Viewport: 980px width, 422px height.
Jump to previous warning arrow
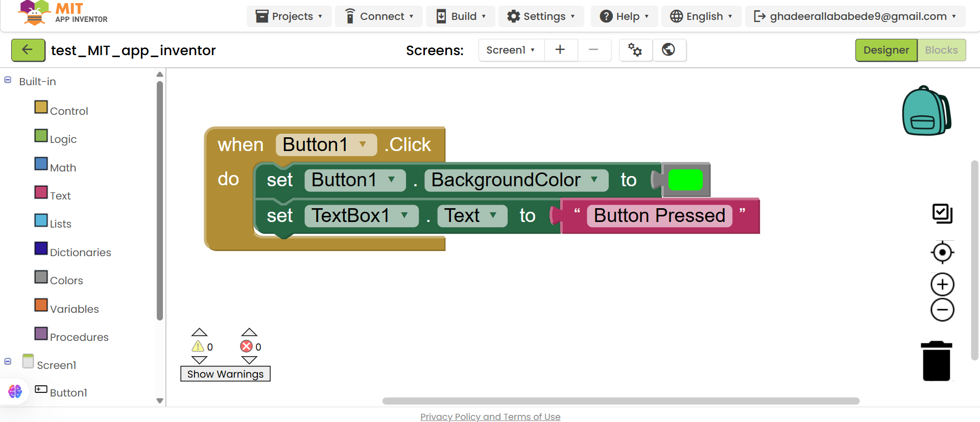click(199, 332)
